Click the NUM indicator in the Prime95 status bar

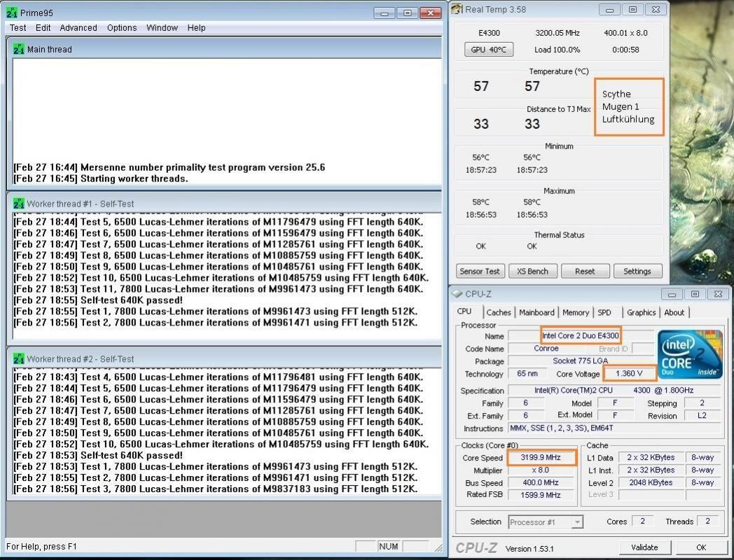point(389,546)
